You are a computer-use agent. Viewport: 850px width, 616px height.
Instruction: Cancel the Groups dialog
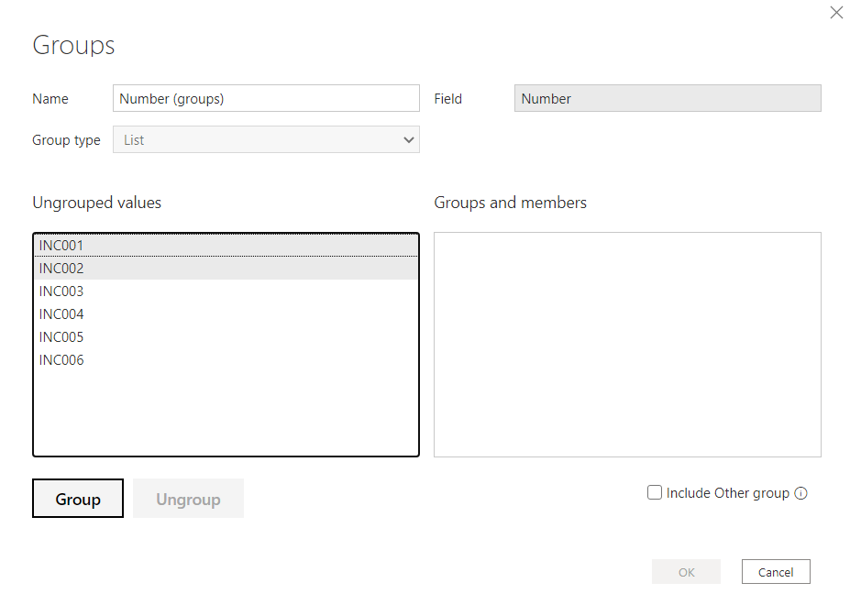[775, 571]
